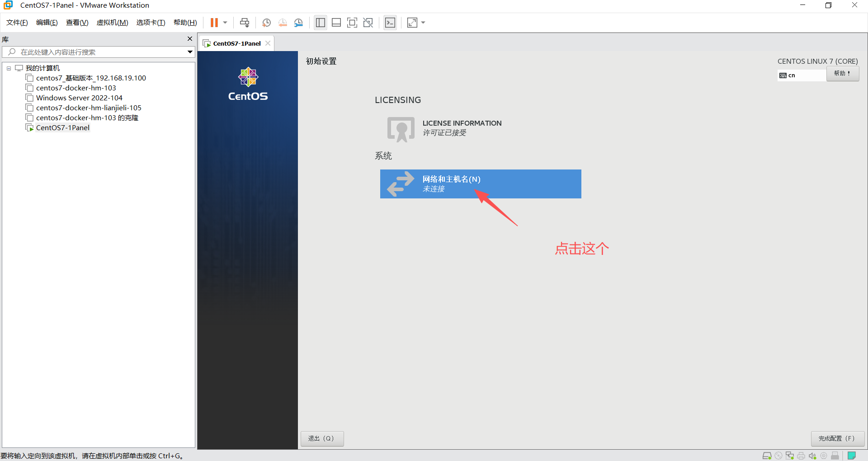This screenshot has height=461, width=868.
Task: Open the 帮助(H) menu
Action: click(185, 23)
